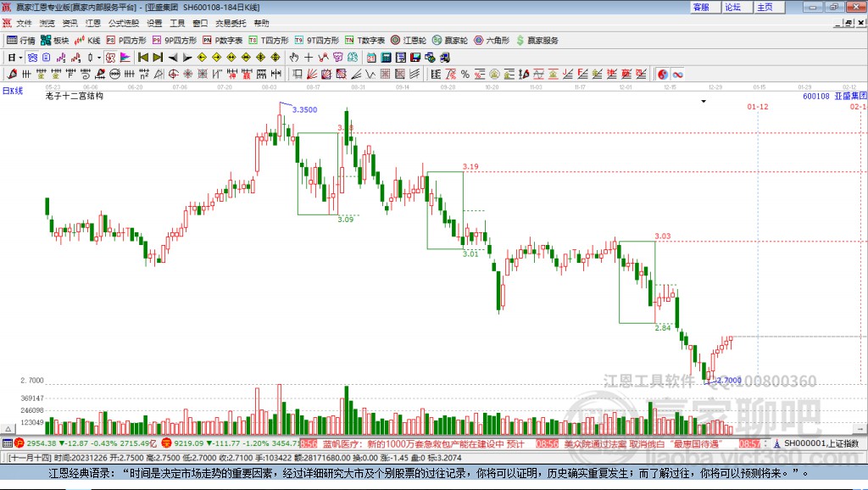This screenshot has width=868, height=490.
Task: Click the index value 9219.09 in status bar
Action: pos(189,443)
